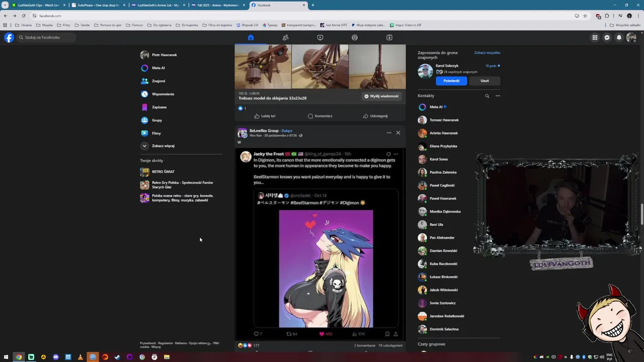Click the Windows Start button

(6, 357)
